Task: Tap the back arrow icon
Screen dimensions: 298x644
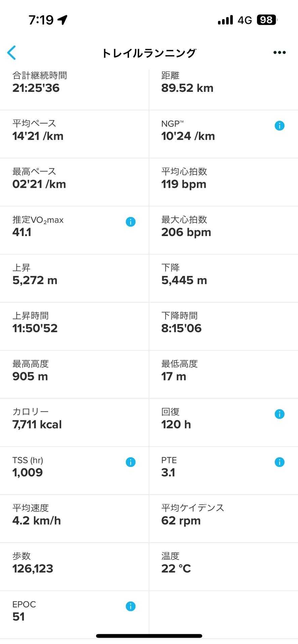Action: tap(11, 53)
